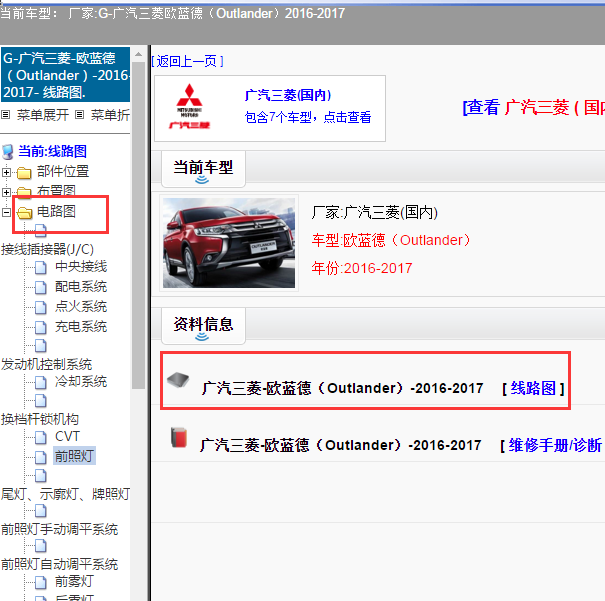The width and height of the screenshot is (605, 601).
Task: Select the highlighted 前照灯 tree item
Action: 74,456
